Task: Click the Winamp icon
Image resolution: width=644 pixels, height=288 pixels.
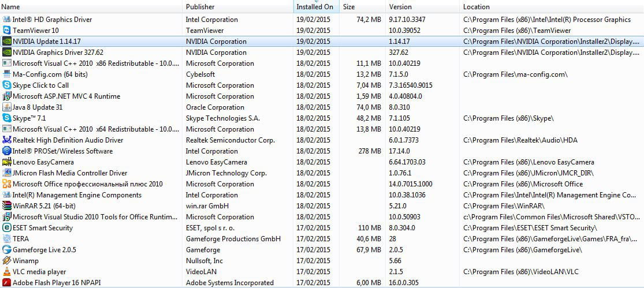Action: pyautogui.click(x=6, y=260)
